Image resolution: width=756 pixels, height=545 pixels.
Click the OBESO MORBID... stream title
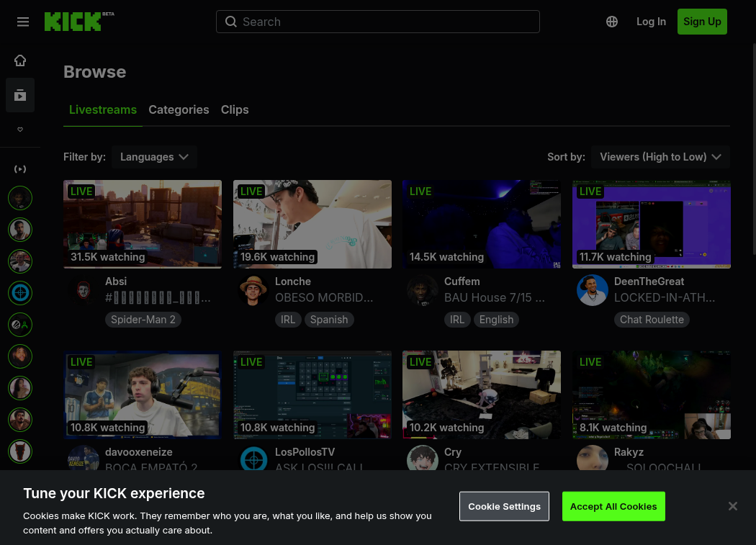[x=324, y=297]
